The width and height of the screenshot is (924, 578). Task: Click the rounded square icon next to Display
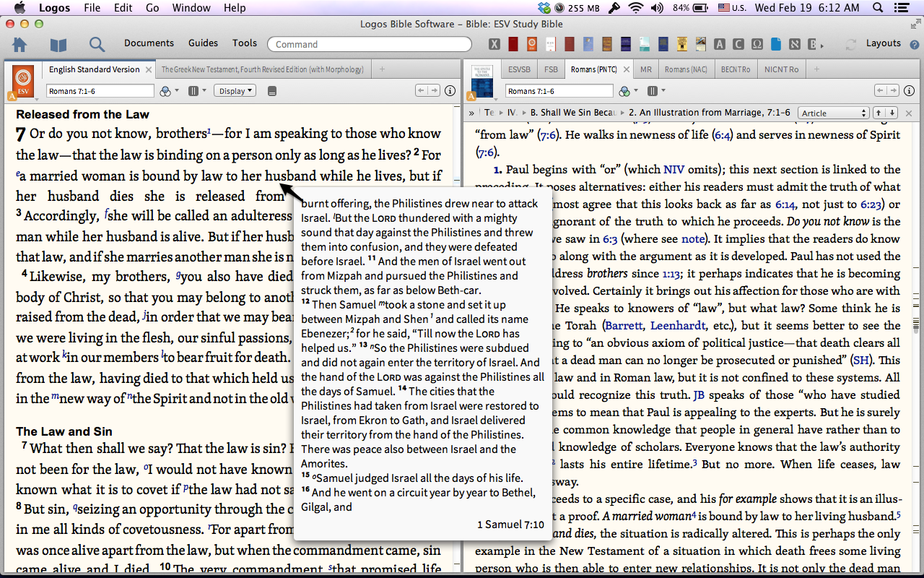click(x=272, y=91)
